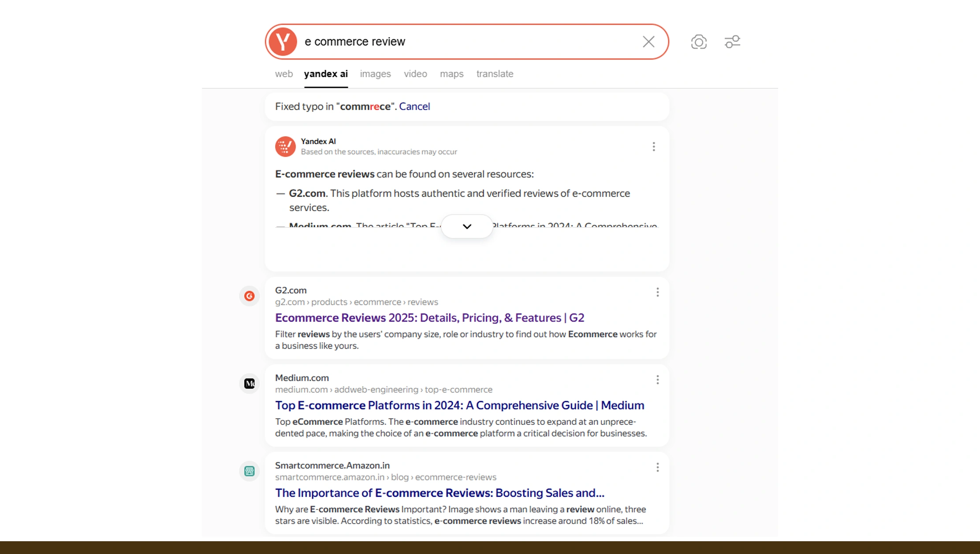Open options menu on the Yandex AI answer
Image resolution: width=980 pixels, height=554 pixels.
click(654, 146)
